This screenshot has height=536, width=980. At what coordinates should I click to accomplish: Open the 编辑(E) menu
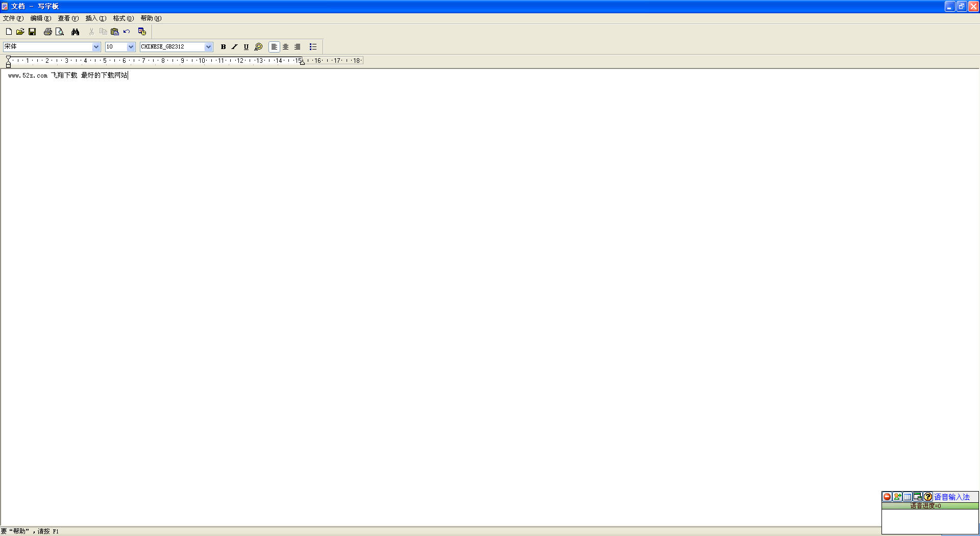tap(41, 18)
